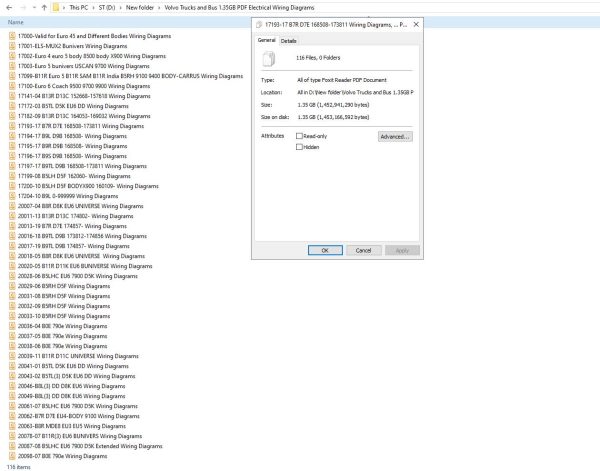
Task: Select PDF icon for 17204-10 B9L file
Action: coord(12,196)
